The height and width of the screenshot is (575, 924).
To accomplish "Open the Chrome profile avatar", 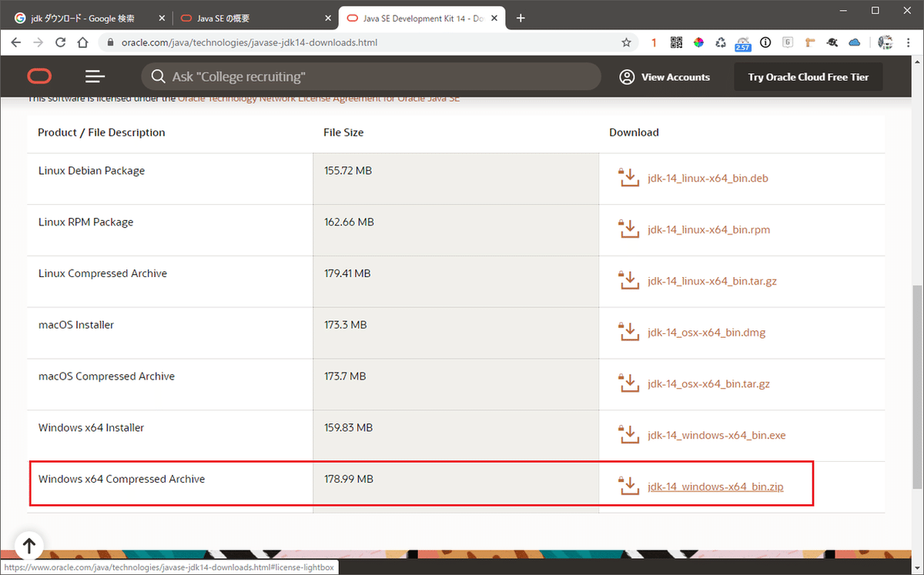I will pos(885,42).
